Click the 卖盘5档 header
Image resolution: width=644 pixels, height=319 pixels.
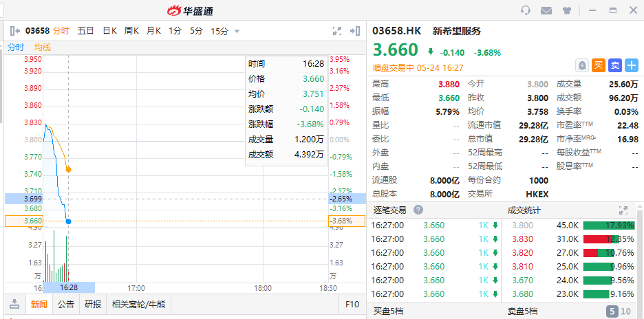tap(523, 311)
